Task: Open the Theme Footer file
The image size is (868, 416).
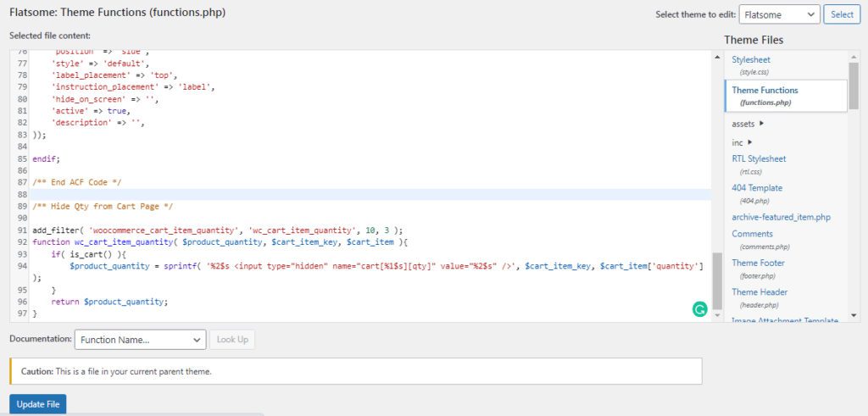Action: 758,263
